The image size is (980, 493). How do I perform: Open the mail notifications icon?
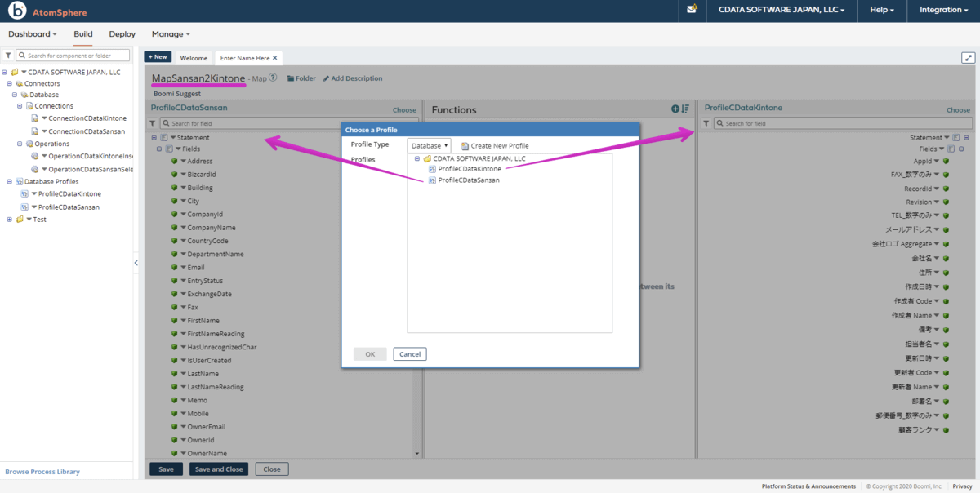693,10
